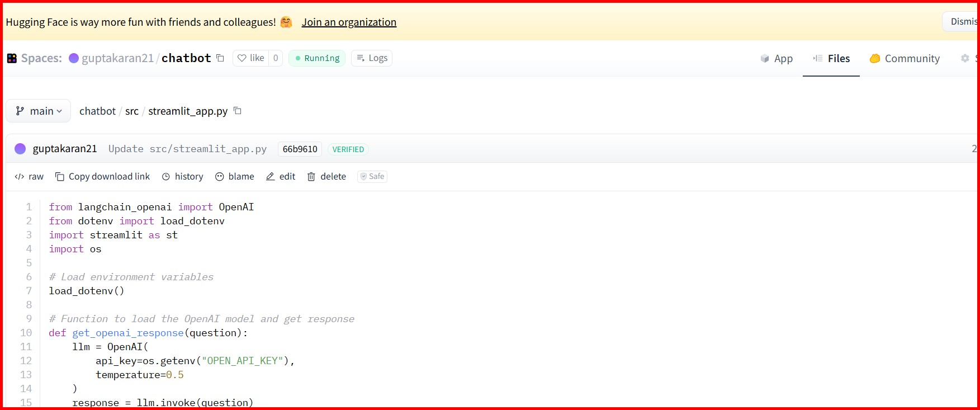
Task: View raw file
Action: pyautogui.click(x=29, y=177)
